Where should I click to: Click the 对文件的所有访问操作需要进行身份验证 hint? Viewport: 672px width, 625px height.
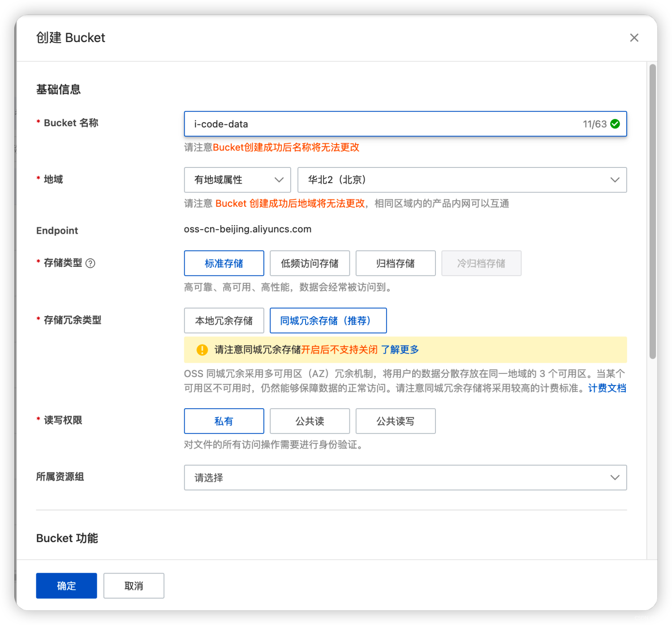click(x=273, y=445)
